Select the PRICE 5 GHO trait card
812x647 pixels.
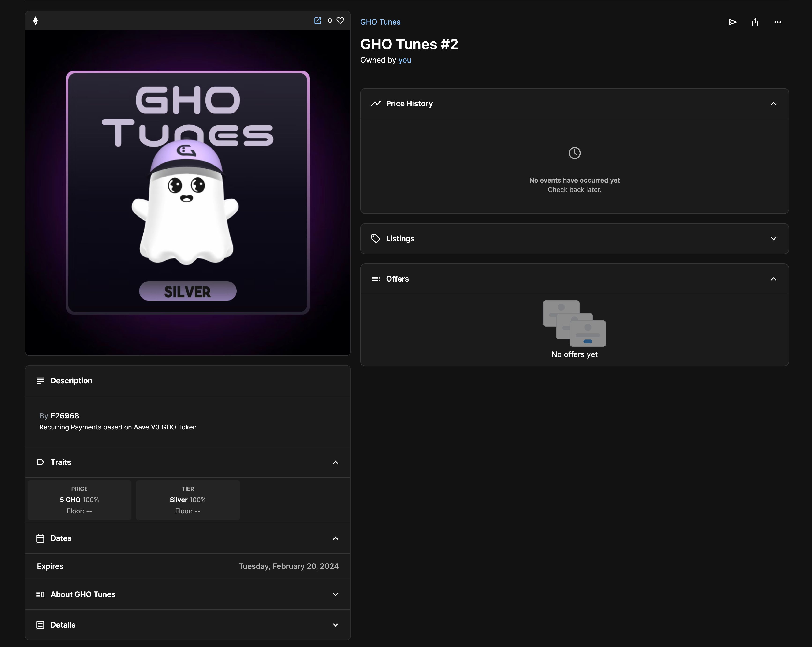(x=79, y=500)
